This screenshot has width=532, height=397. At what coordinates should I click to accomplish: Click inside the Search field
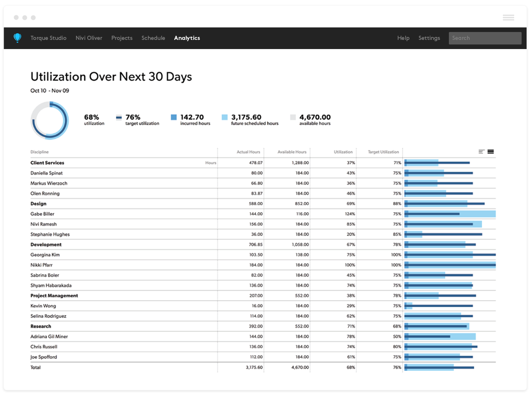tap(485, 38)
